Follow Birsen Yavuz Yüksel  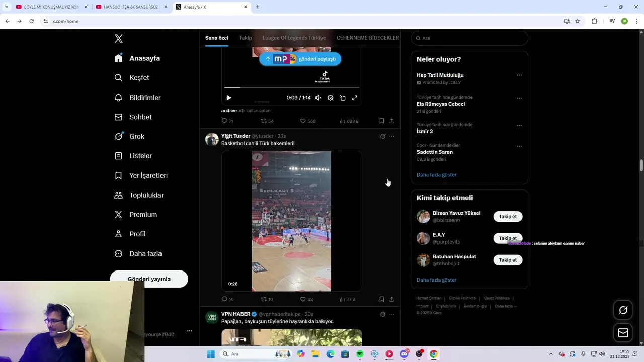click(x=508, y=217)
